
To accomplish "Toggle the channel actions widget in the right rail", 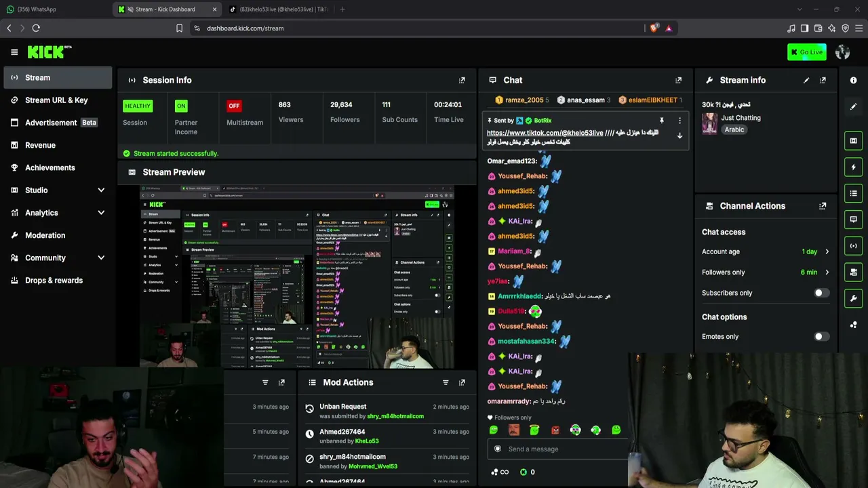I will click(x=854, y=272).
